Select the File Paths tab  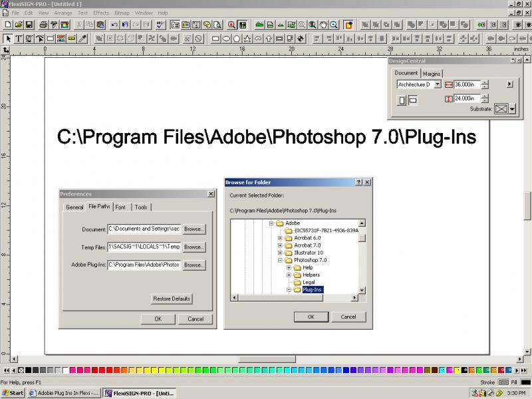pyautogui.click(x=99, y=206)
